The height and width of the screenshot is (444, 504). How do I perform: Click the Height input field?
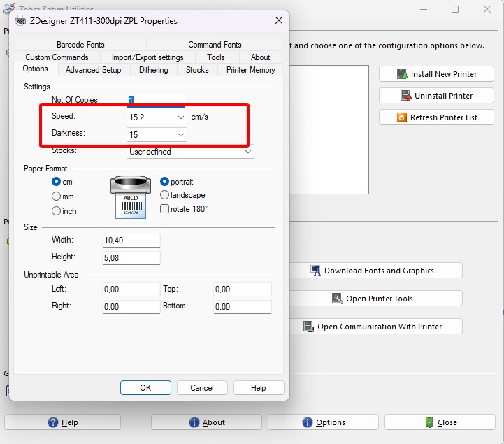(x=131, y=258)
